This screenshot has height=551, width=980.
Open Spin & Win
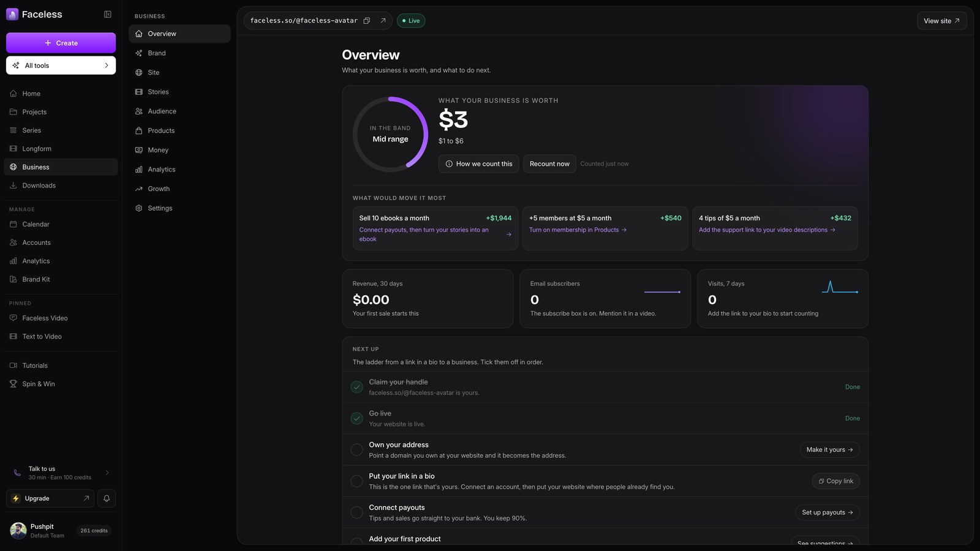(61, 384)
